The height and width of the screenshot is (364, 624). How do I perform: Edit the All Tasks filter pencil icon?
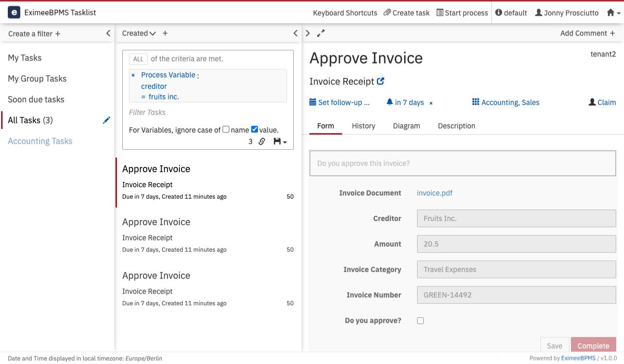pyautogui.click(x=107, y=120)
